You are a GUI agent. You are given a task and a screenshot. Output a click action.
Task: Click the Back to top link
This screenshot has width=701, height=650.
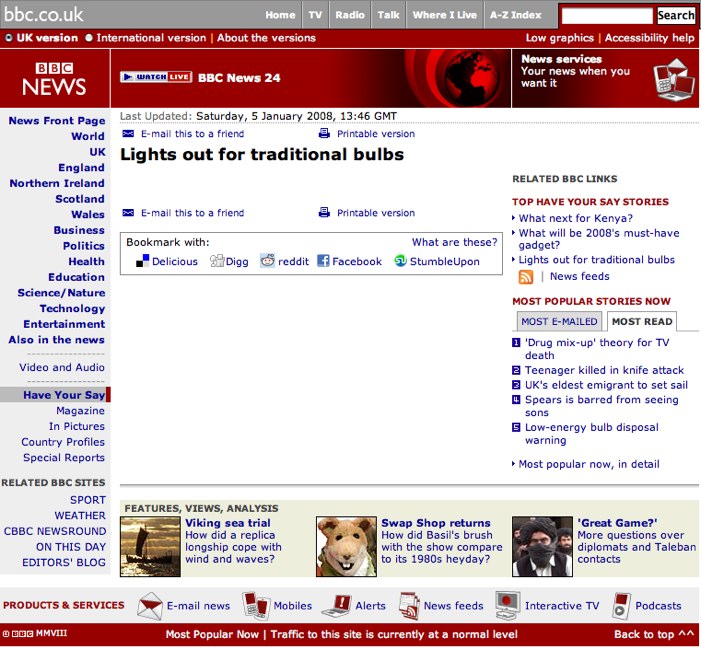pyautogui.click(x=654, y=634)
